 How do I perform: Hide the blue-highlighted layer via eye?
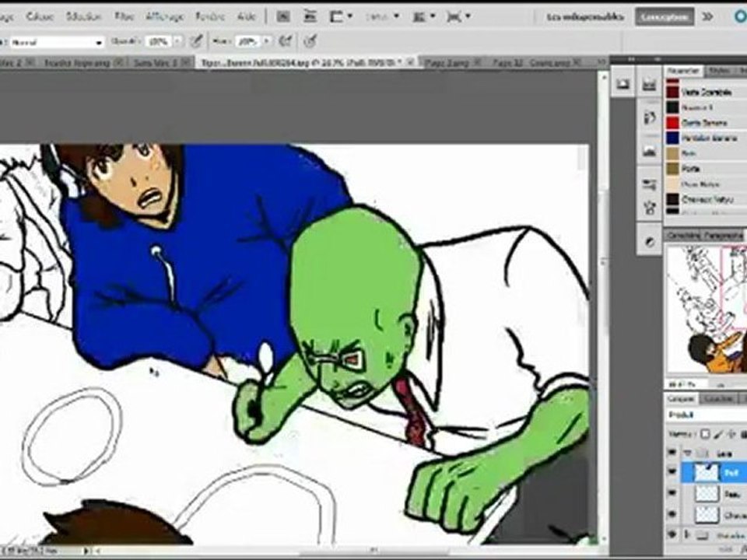tap(672, 472)
